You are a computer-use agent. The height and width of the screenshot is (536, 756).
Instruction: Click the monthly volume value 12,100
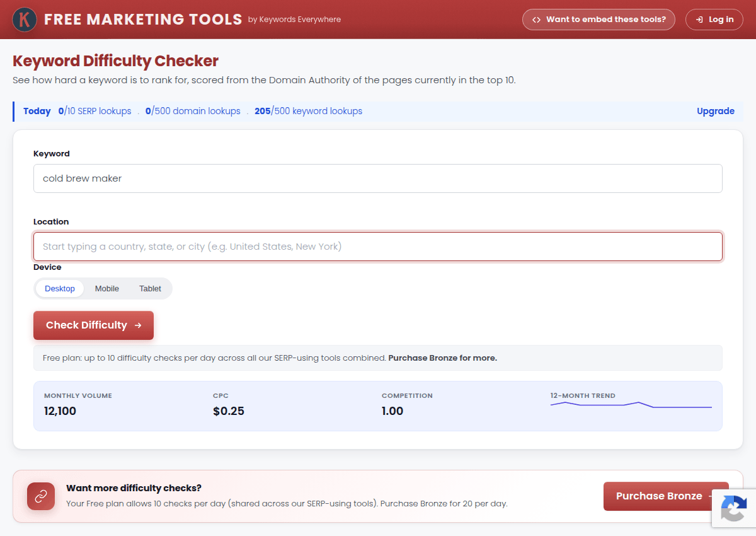(x=60, y=411)
